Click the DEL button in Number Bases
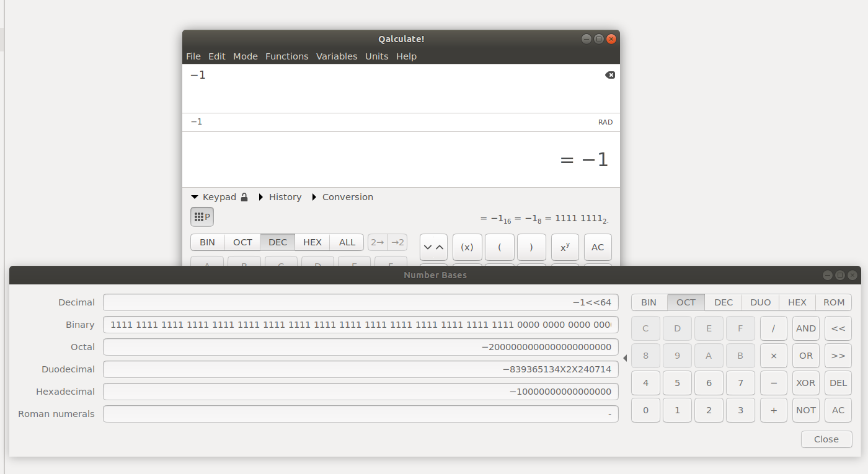Viewport: 868px width, 474px height. [838, 383]
